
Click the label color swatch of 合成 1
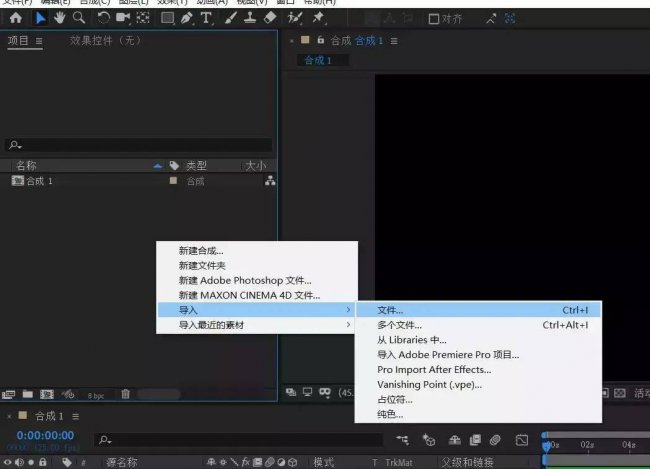[173, 180]
